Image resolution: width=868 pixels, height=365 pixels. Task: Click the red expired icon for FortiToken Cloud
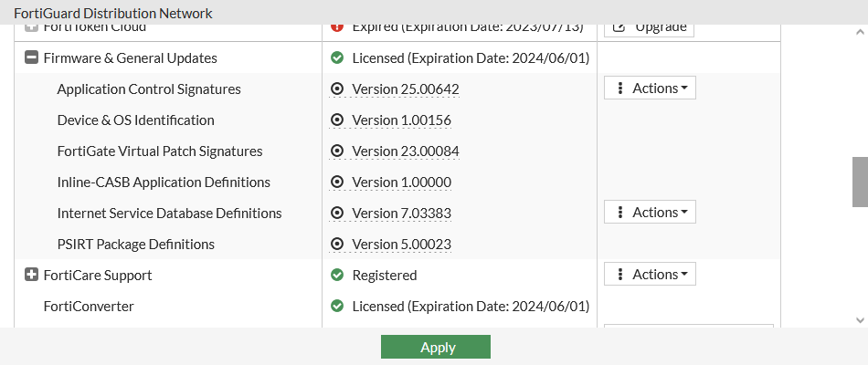pyautogui.click(x=337, y=26)
